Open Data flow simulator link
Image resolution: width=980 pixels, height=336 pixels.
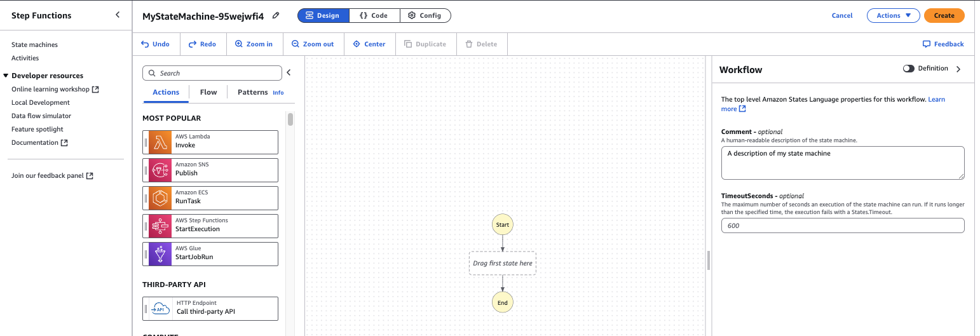click(x=41, y=116)
